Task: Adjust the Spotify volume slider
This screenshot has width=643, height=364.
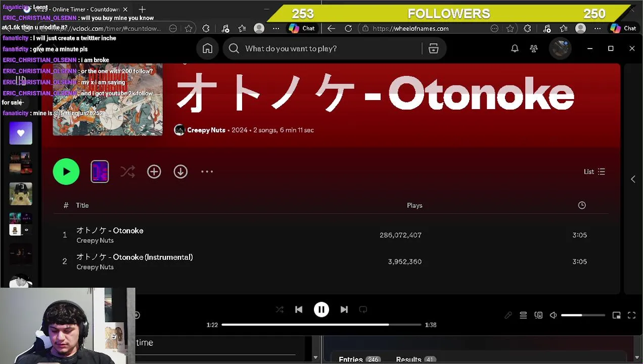Action: tap(583, 315)
